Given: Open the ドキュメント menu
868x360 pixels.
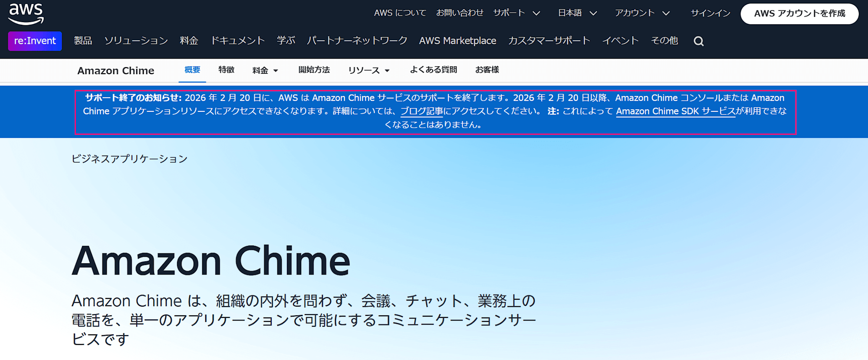Looking at the screenshot, I should [x=237, y=41].
